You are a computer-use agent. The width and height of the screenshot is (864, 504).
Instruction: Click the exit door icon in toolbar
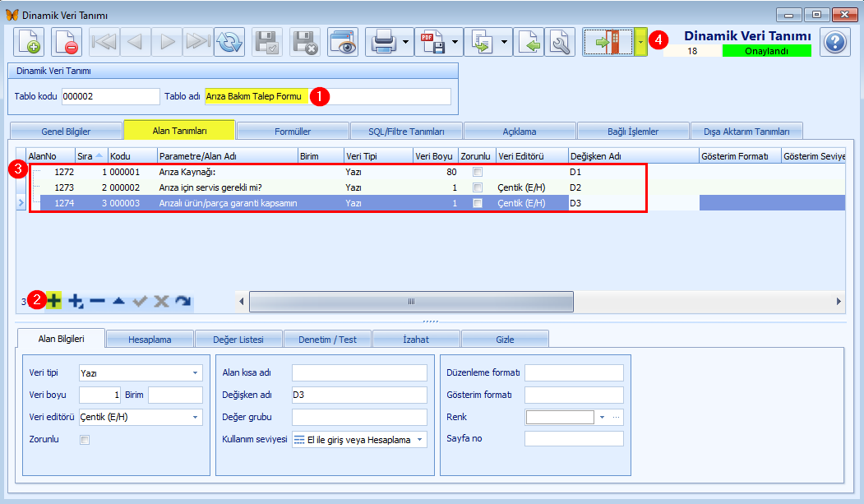coord(608,42)
